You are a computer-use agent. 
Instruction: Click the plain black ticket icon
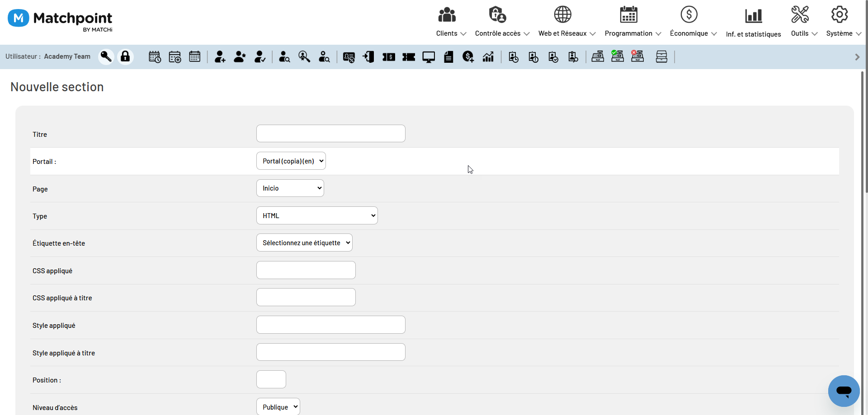click(x=409, y=57)
